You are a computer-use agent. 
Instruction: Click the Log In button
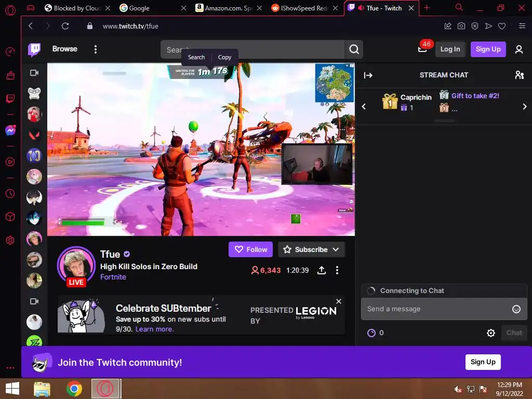click(450, 49)
